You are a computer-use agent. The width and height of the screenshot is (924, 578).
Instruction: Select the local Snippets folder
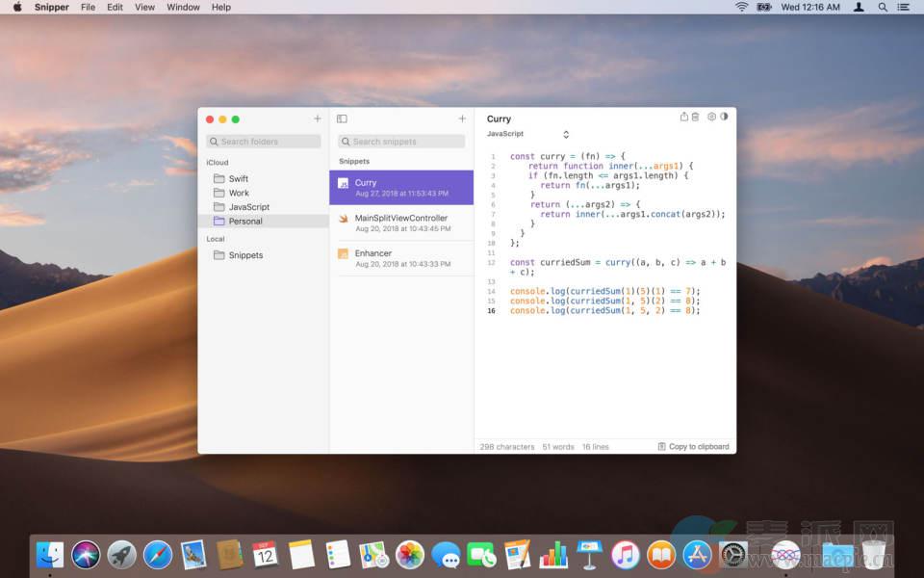pos(244,255)
